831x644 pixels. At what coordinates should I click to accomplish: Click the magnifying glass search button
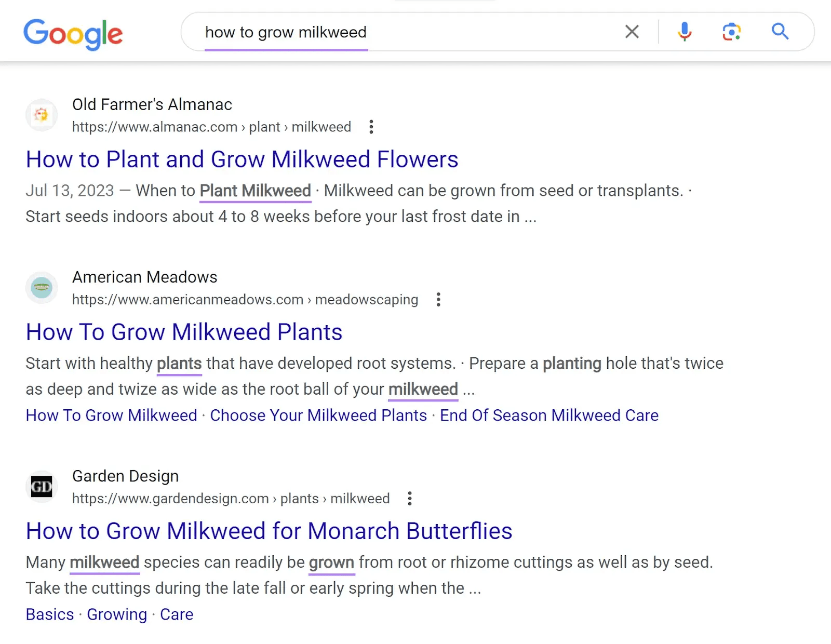coord(780,32)
